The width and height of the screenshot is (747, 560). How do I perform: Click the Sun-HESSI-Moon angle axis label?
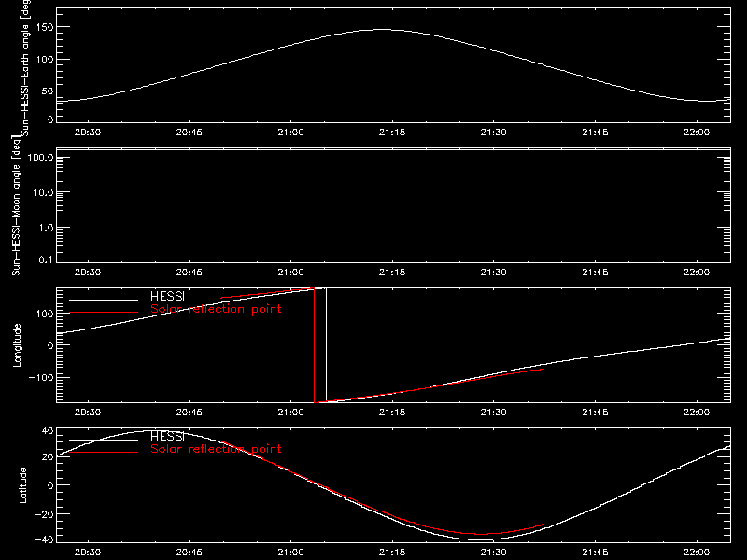[x=16, y=205]
